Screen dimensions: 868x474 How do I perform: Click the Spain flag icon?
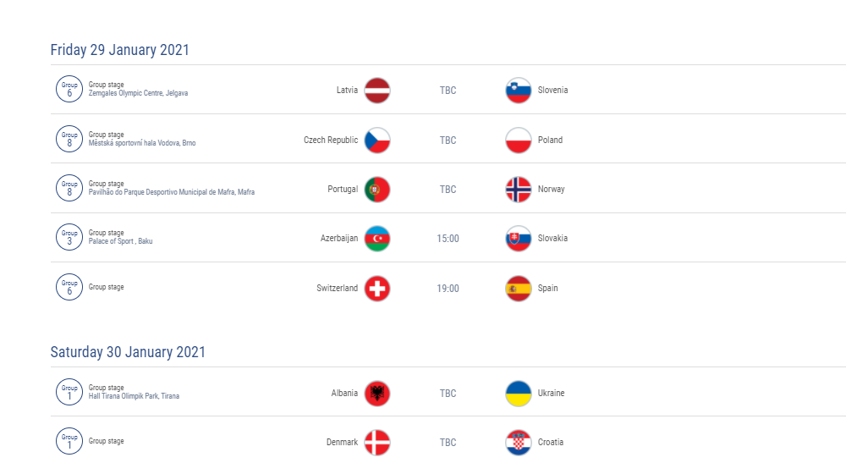click(x=518, y=289)
